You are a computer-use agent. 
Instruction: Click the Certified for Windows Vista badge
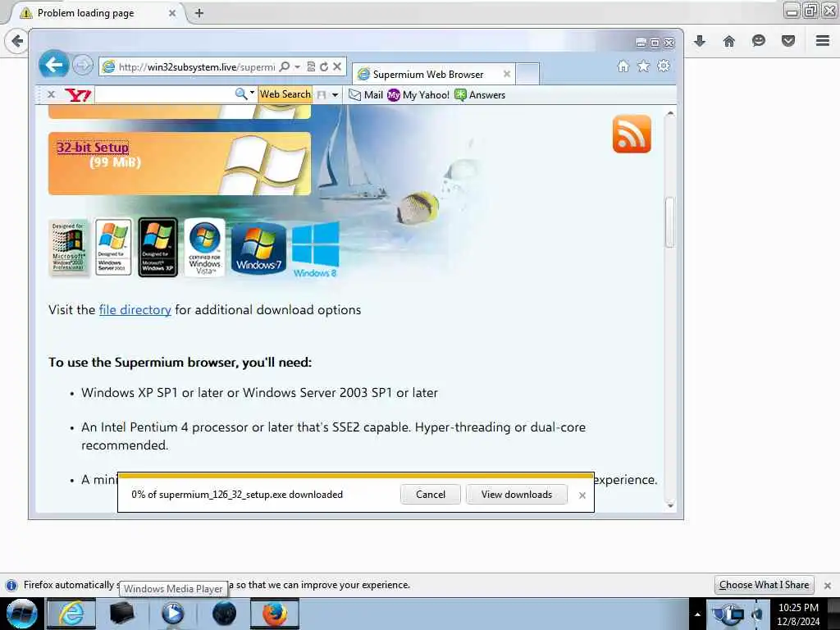(204, 247)
